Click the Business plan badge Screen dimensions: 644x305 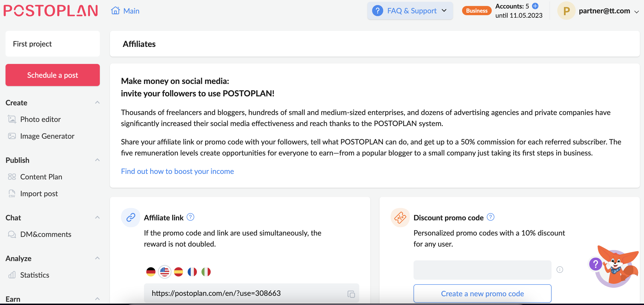(x=477, y=11)
